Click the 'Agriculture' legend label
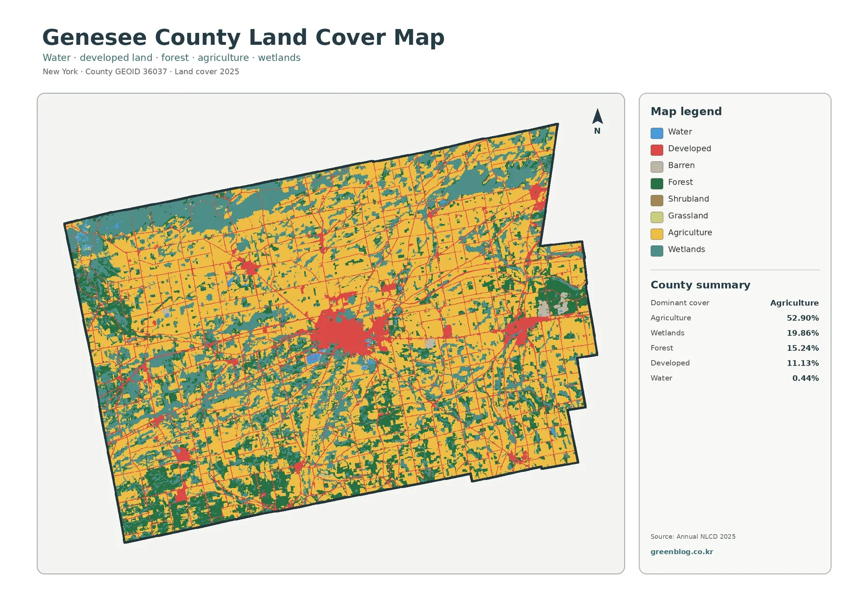The width and height of the screenshot is (868, 614). tap(690, 232)
